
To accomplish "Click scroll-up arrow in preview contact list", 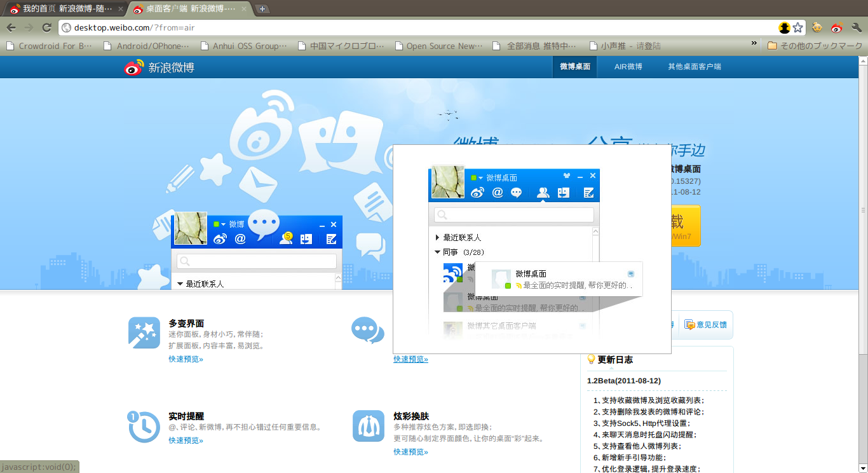I will point(595,233).
